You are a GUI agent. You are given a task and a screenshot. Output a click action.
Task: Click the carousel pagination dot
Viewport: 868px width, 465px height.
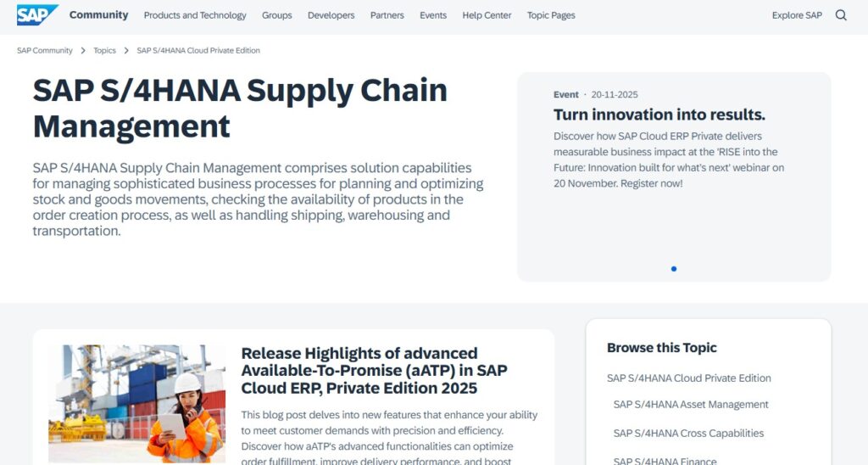[x=674, y=269]
